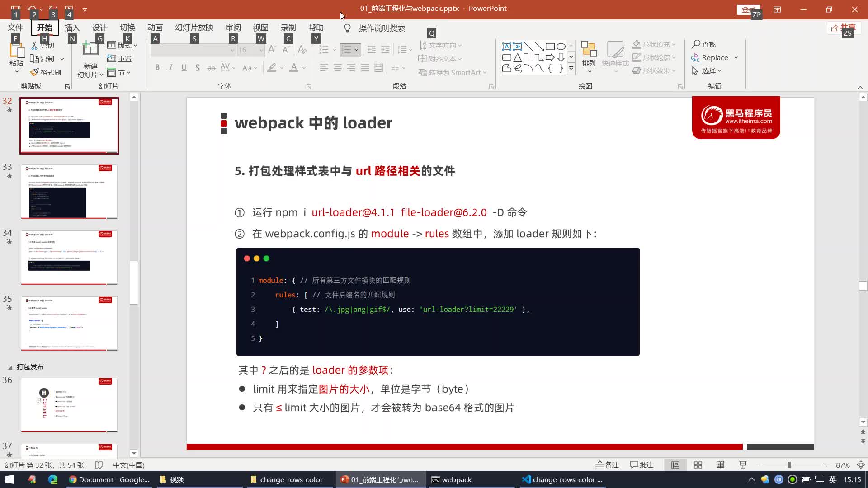Toggle Italic formatting
Image resolution: width=868 pixels, height=488 pixels.
(170, 68)
